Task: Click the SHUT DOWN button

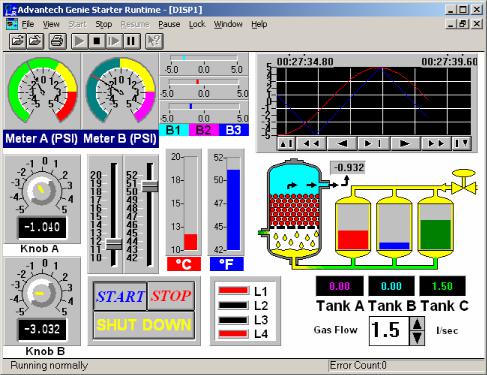Action: (x=144, y=325)
